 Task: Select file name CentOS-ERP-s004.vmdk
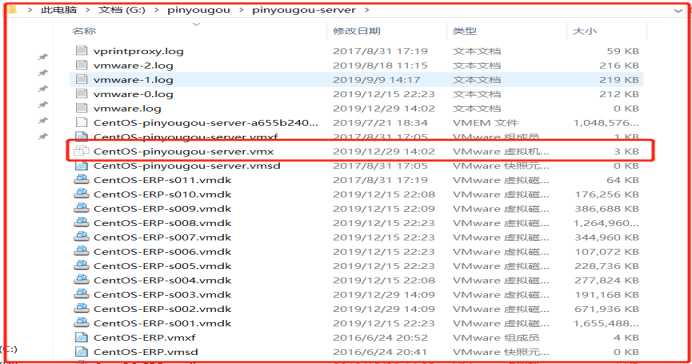click(x=162, y=280)
